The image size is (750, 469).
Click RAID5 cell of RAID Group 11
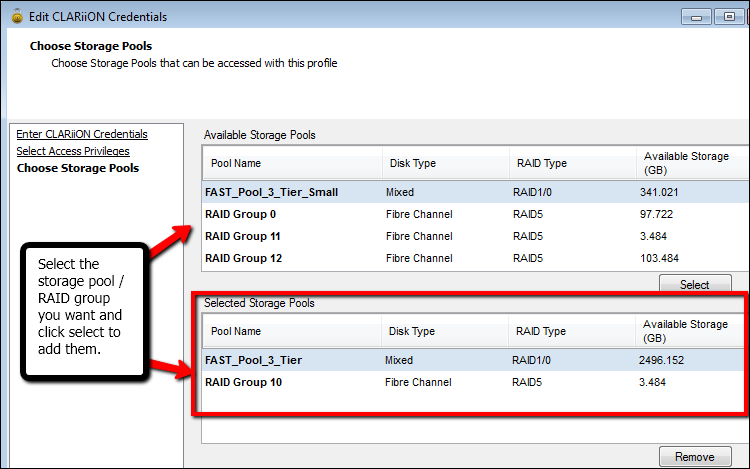pos(528,236)
